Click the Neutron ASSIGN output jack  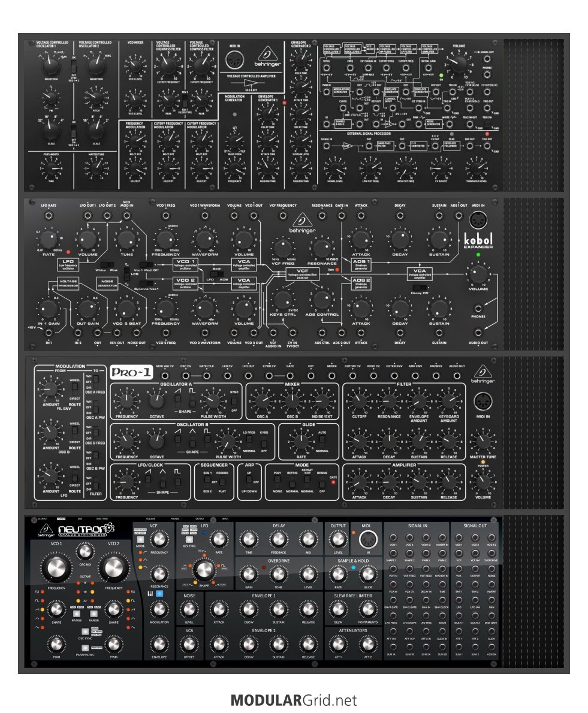[491, 646]
